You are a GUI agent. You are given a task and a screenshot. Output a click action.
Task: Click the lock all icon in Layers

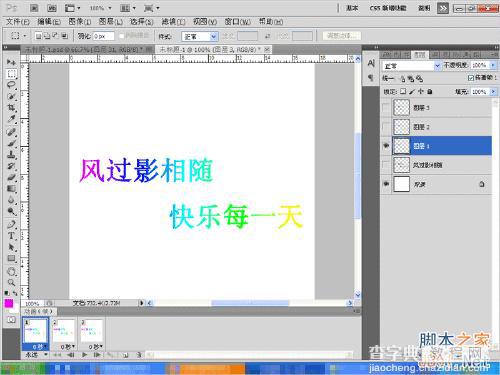[x=430, y=91]
